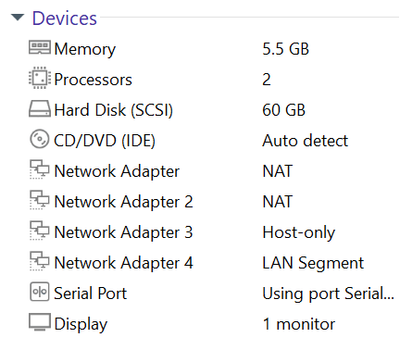The image size is (400, 362).
Task: Click the Serial Port icon
Action: tap(40, 292)
